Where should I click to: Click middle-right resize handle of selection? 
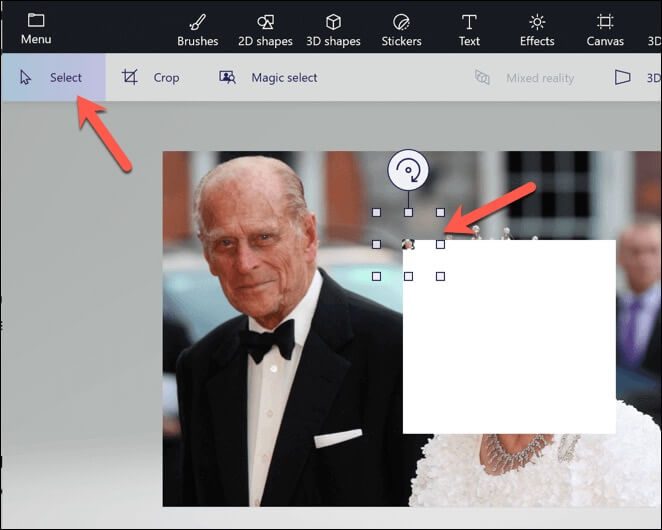coord(440,245)
